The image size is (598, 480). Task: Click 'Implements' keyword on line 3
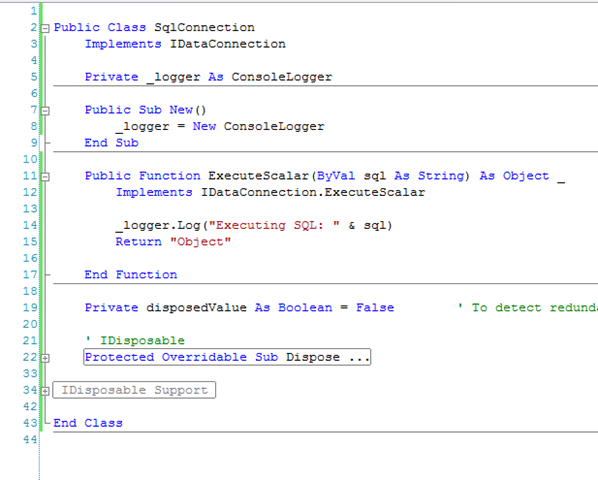(x=123, y=45)
